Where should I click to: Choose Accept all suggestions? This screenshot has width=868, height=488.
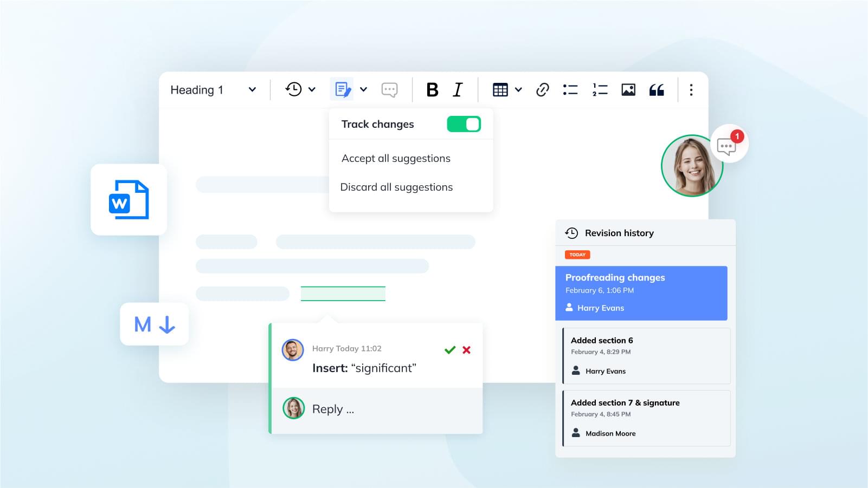[396, 158]
